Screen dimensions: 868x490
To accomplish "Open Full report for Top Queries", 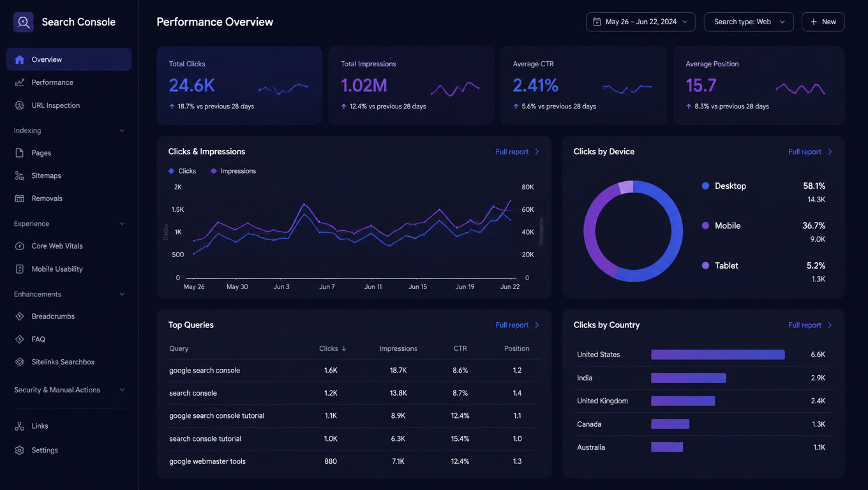I will click(518, 325).
